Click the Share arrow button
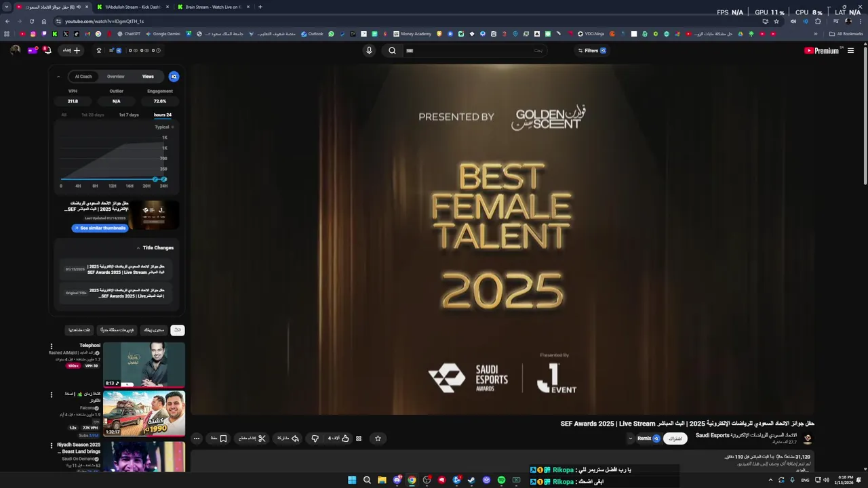The width and height of the screenshot is (868, 488). pos(288,439)
